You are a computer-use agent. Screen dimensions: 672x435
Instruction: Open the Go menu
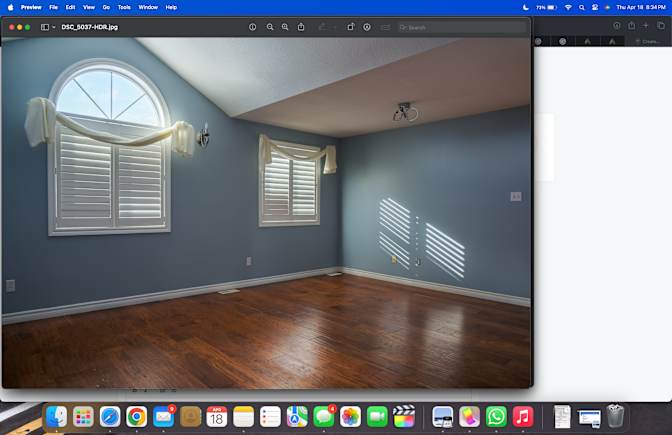pos(106,7)
